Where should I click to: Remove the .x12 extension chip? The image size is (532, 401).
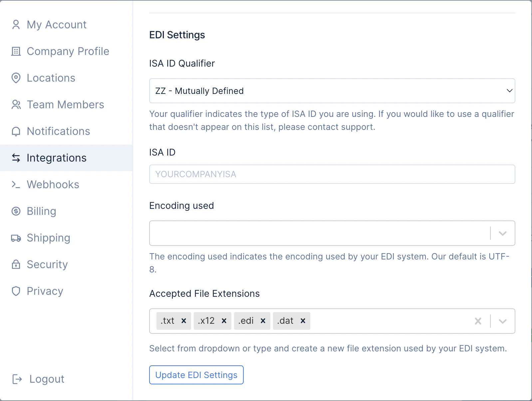224,321
